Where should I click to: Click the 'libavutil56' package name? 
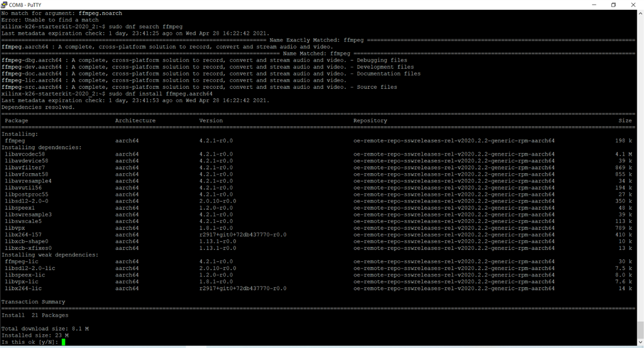[x=23, y=188]
